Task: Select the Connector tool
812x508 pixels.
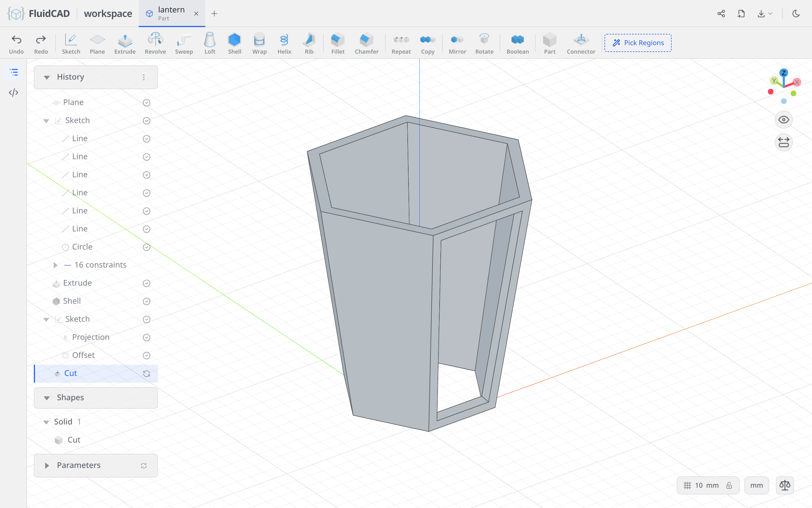Action: point(581,43)
